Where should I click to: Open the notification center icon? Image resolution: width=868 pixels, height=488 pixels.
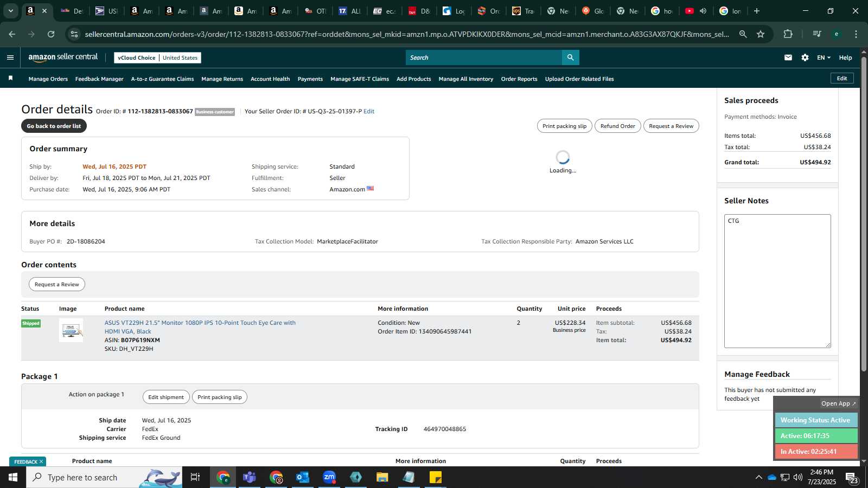pyautogui.click(x=852, y=477)
